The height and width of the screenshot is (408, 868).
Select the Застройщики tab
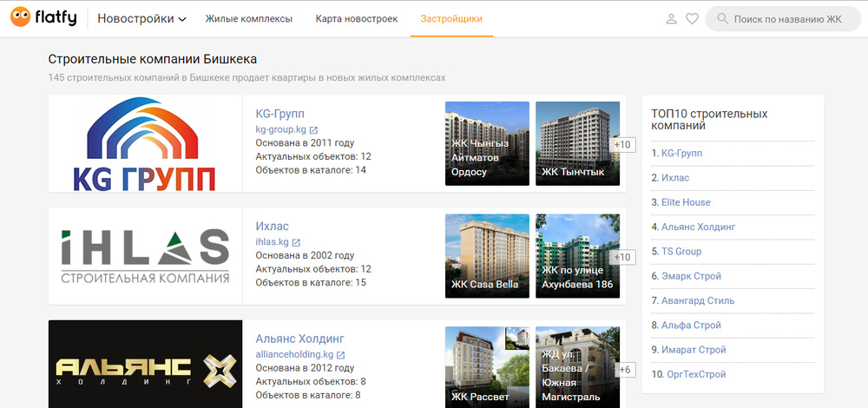[x=451, y=19]
